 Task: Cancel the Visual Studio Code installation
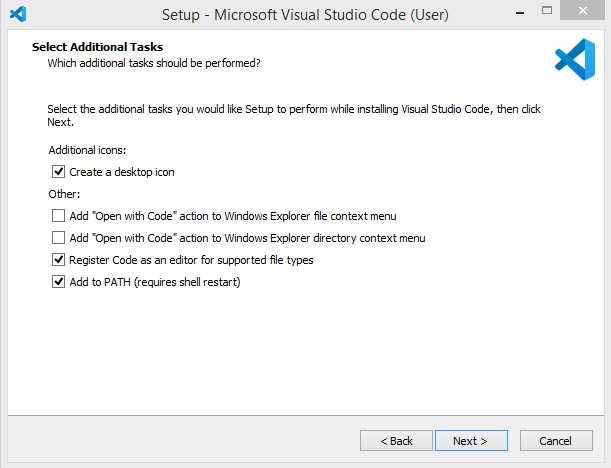pos(555,441)
